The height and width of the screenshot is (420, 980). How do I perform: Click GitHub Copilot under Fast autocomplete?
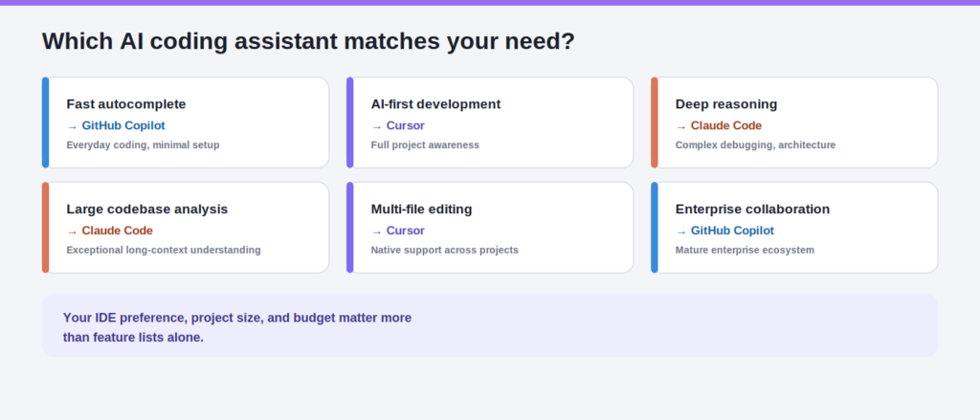[x=123, y=125]
